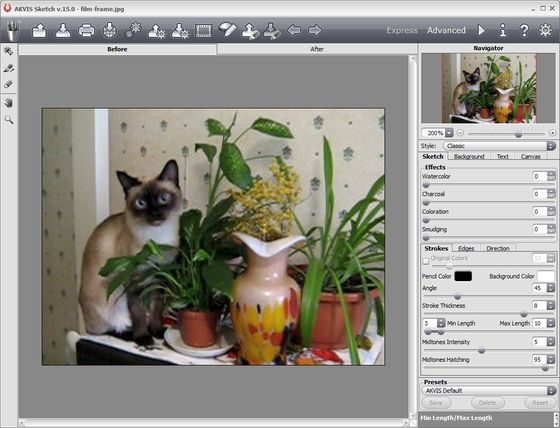
Task: Click the Delete preset button
Action: [488, 403]
